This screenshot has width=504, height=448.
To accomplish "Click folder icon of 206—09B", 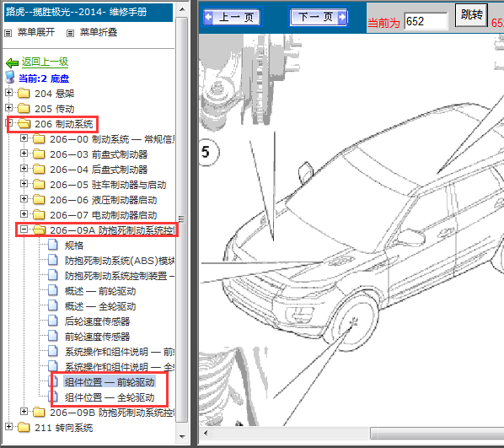I will 39,412.
